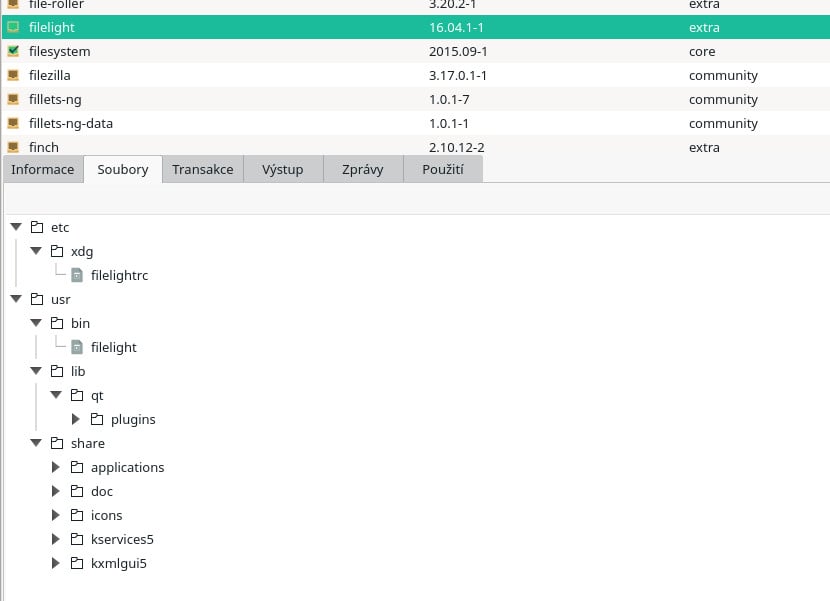Click the package icon beside file-roller
This screenshot has height=601, width=830.
click(14, 5)
